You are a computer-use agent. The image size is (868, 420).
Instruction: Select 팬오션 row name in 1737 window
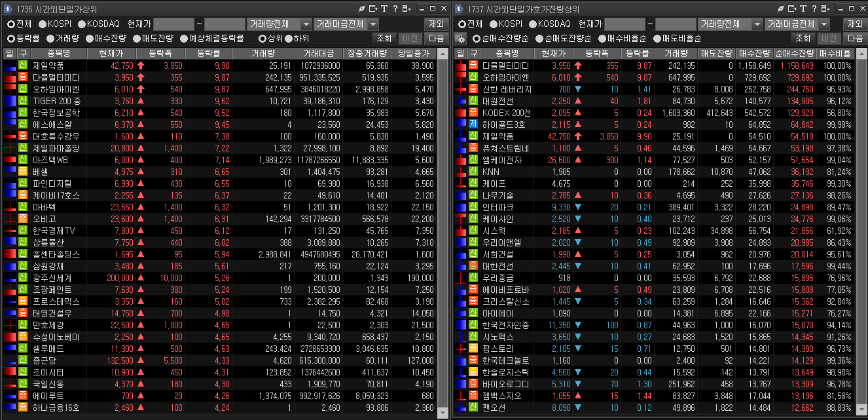(x=494, y=408)
